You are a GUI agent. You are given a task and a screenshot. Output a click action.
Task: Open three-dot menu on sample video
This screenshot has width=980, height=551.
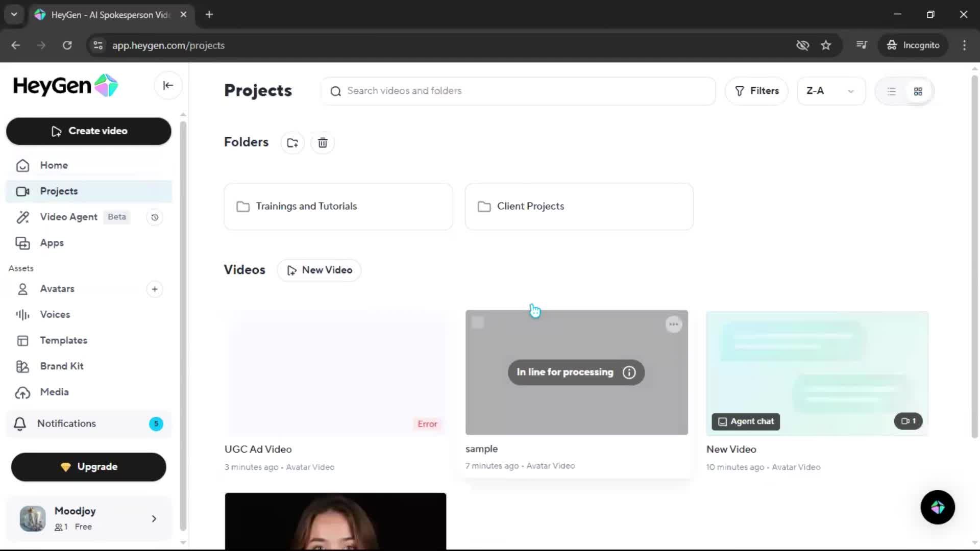(673, 324)
